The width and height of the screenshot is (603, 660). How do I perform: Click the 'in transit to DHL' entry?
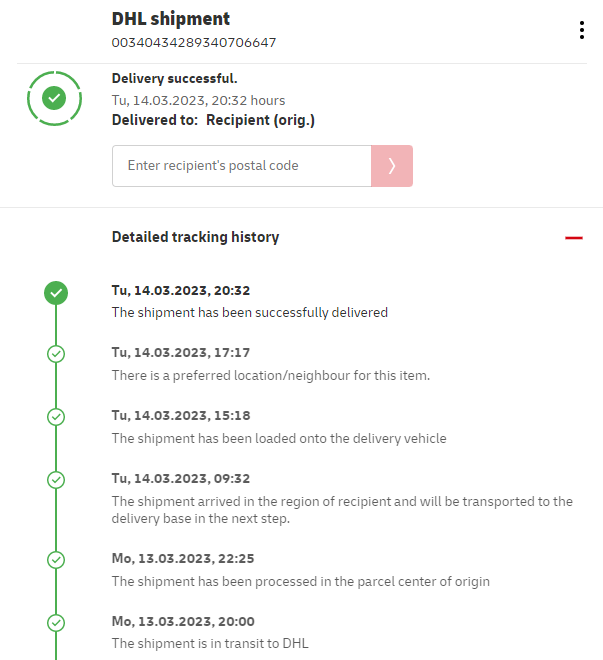(211, 643)
